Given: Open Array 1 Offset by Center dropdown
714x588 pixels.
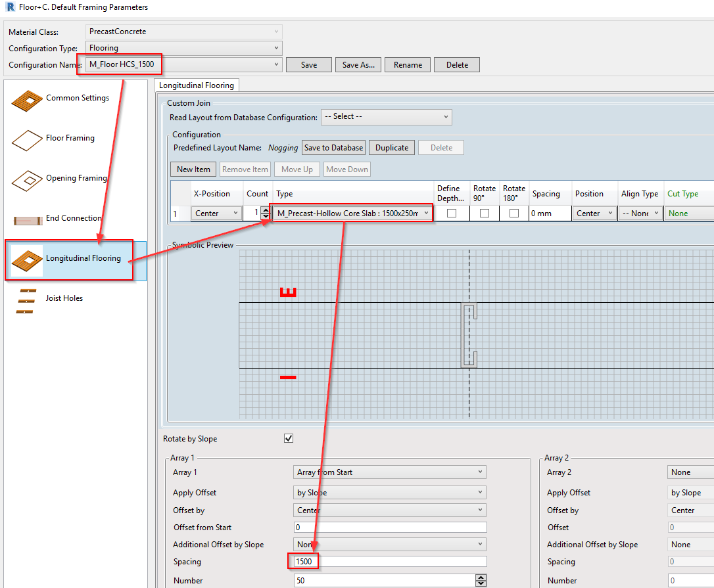Looking at the screenshot, I should point(390,510).
